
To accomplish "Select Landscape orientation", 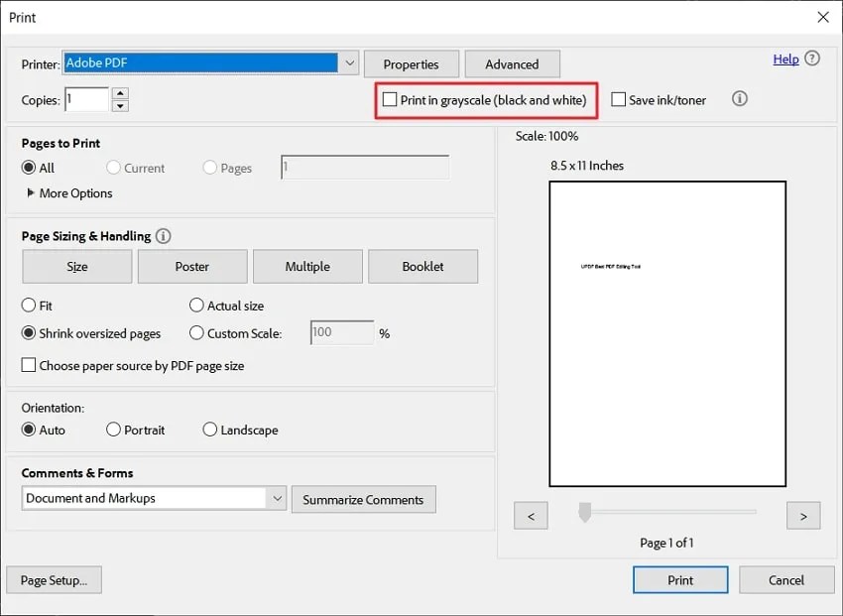I will click(x=209, y=430).
